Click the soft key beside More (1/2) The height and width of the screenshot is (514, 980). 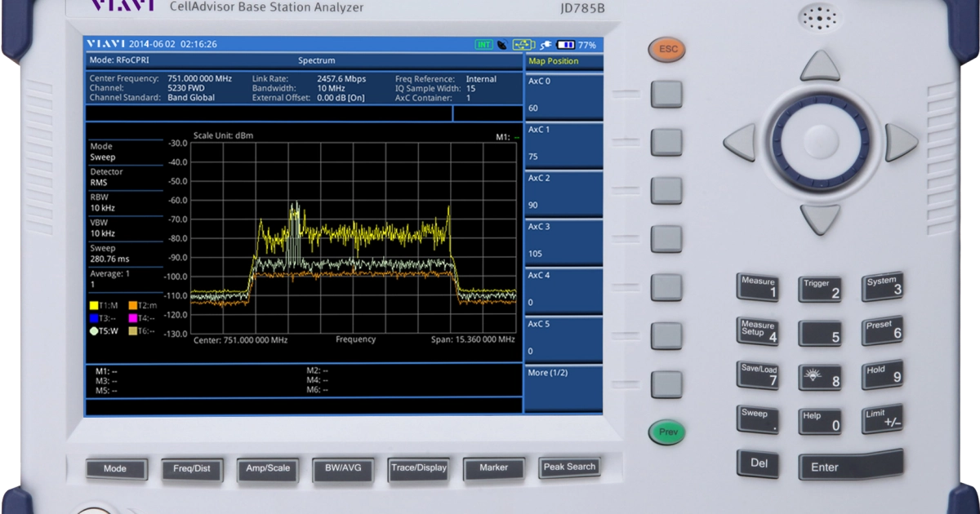coord(666,383)
